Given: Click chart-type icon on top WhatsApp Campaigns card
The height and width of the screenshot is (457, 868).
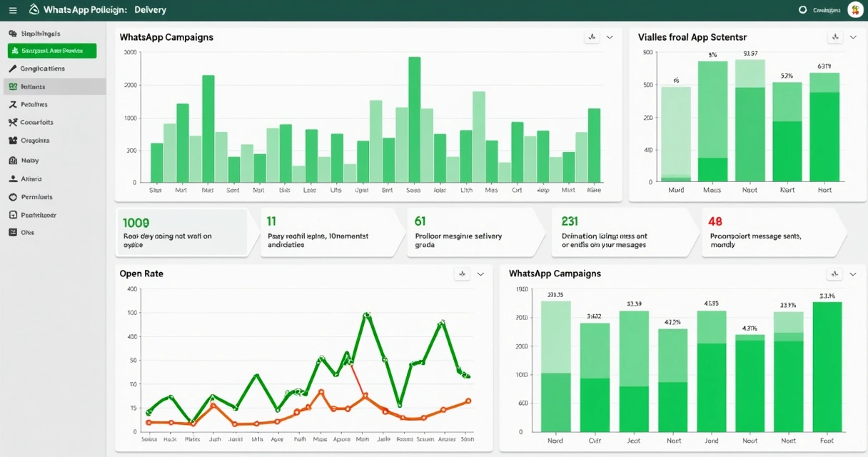Looking at the screenshot, I should [591, 37].
